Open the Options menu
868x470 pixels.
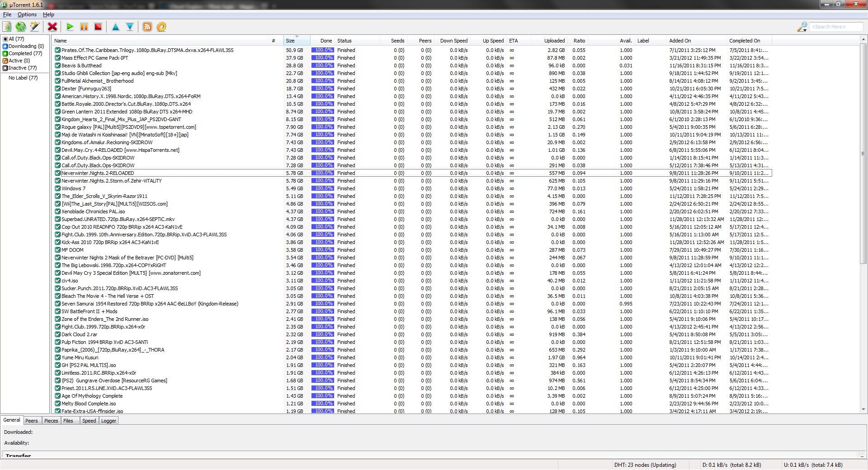pyautogui.click(x=27, y=14)
